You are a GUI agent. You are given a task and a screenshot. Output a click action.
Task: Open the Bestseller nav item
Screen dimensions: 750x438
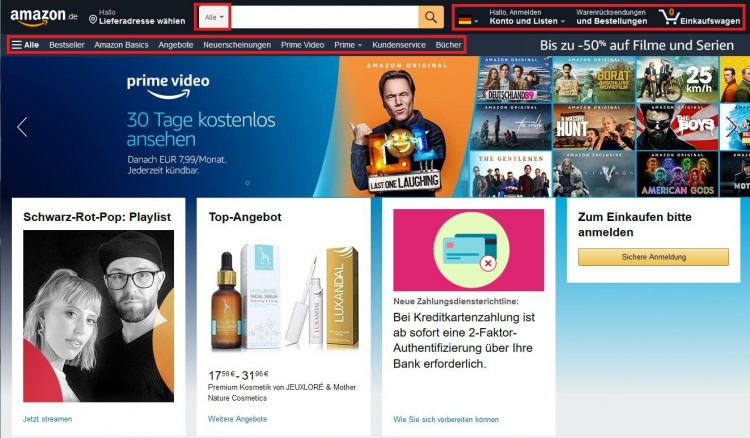point(66,45)
